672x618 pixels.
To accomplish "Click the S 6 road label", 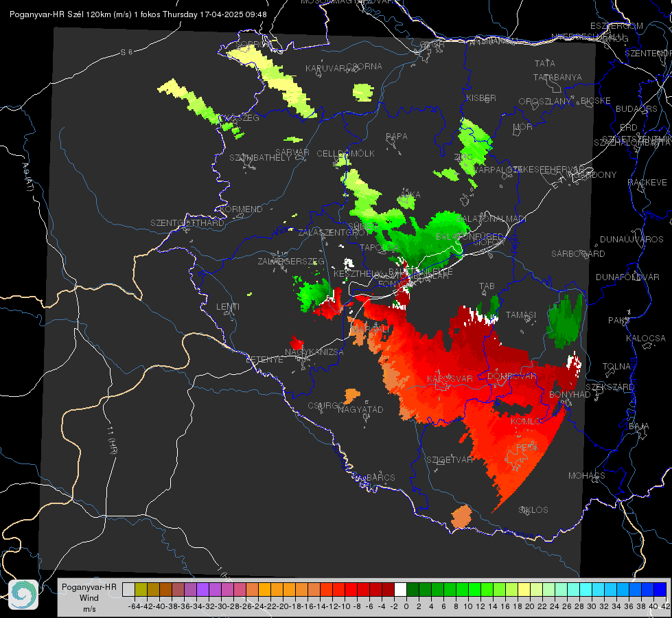I will (x=127, y=52).
